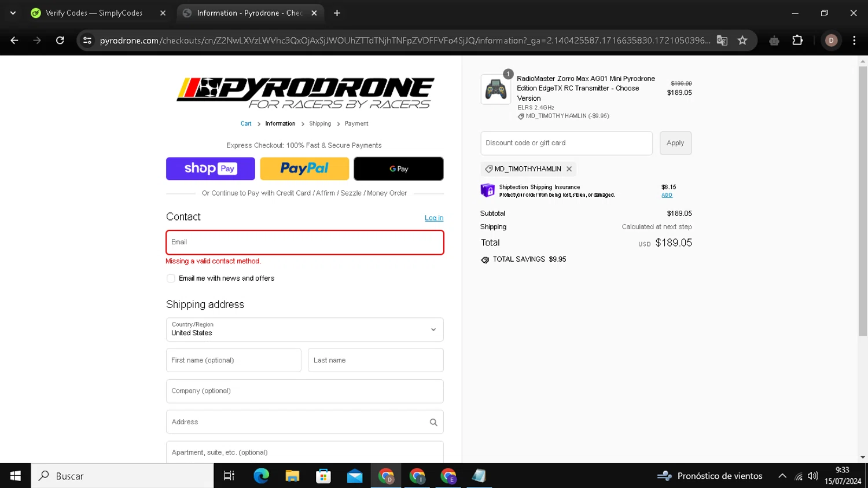Check out with Google Pay
The width and height of the screenshot is (868, 488).
pos(399,168)
